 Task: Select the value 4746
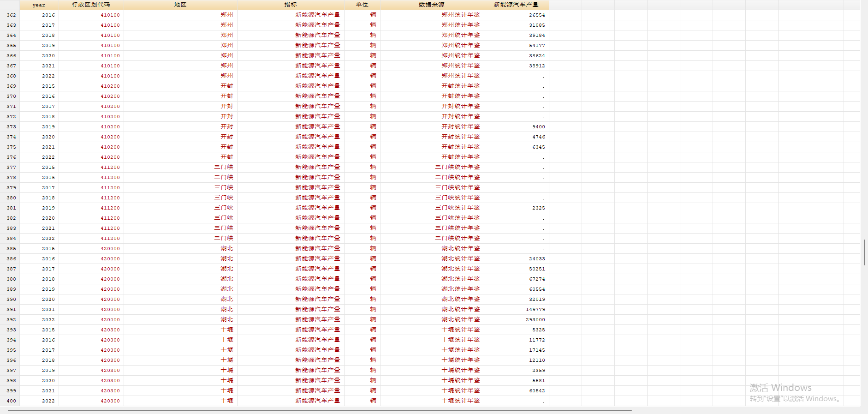coord(539,137)
